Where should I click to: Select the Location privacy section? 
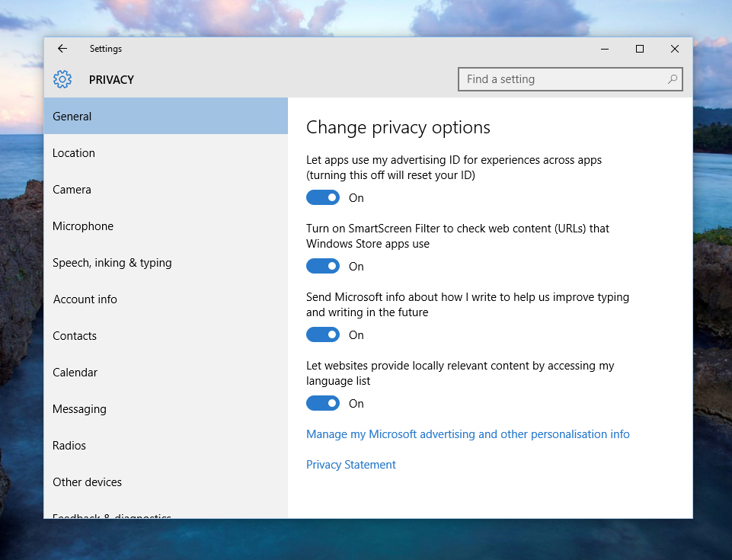point(73,152)
